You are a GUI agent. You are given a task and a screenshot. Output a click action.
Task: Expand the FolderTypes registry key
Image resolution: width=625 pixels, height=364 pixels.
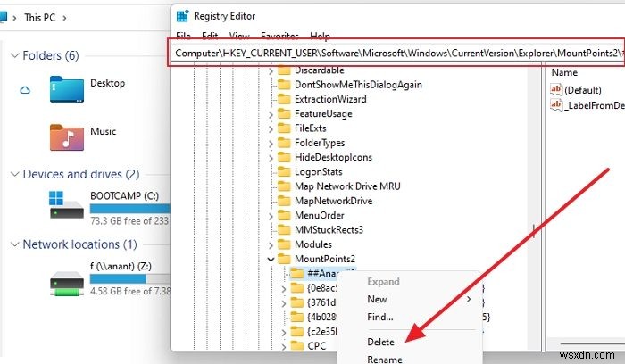271,144
